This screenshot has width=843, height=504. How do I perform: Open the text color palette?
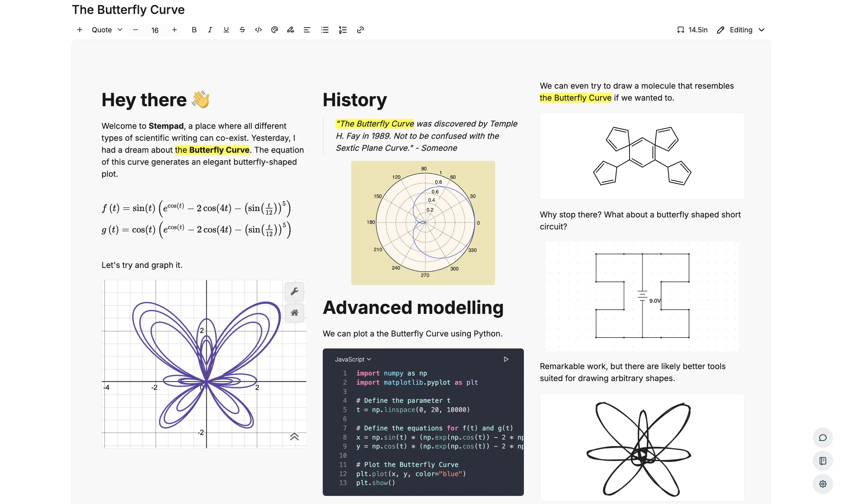coord(274,30)
